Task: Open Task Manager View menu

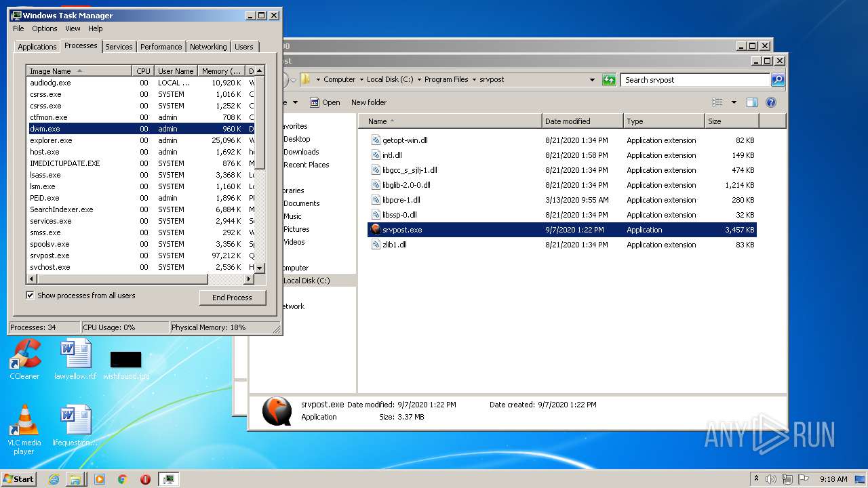Action: pos(73,28)
